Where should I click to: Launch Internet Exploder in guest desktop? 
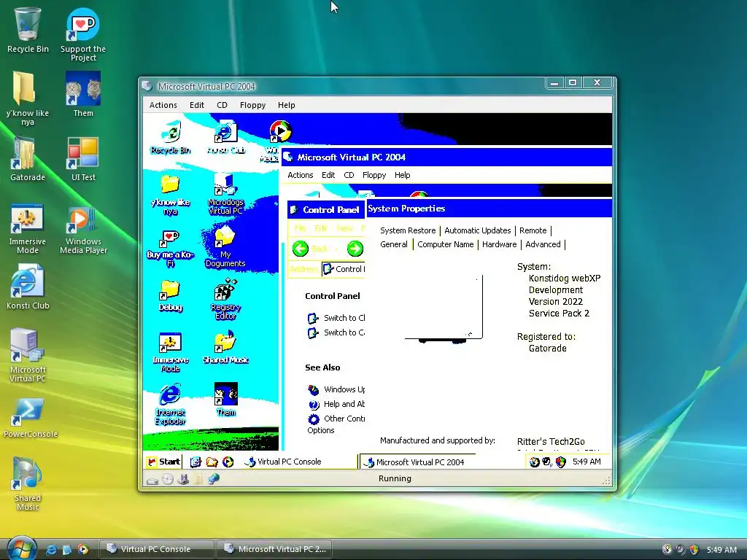[170, 405]
